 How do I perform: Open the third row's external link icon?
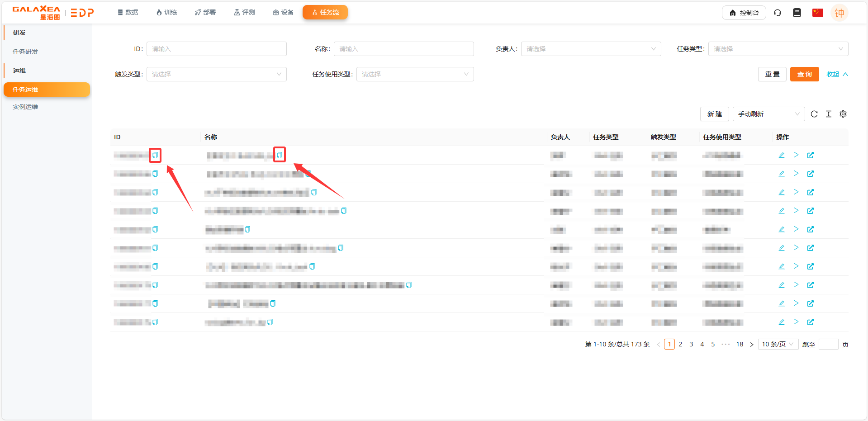tap(810, 192)
